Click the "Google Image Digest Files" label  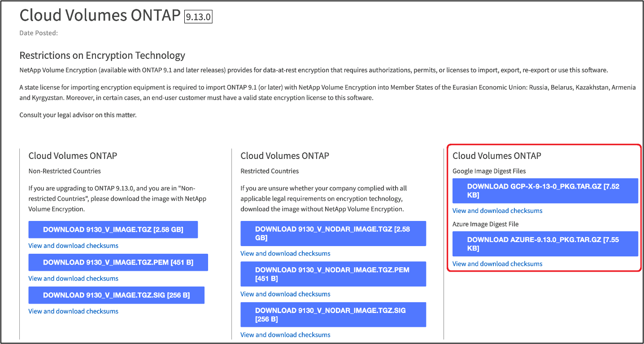489,171
